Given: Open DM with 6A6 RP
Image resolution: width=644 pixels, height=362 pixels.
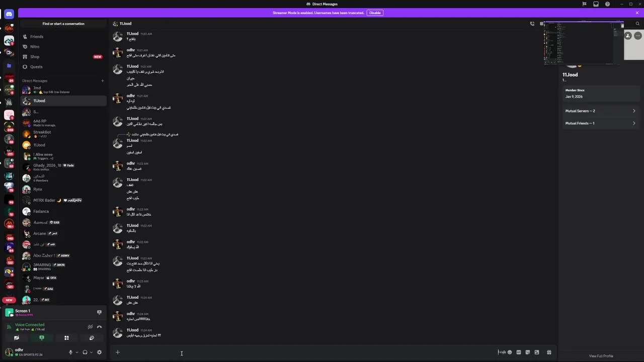Looking at the screenshot, I should click(x=63, y=123).
